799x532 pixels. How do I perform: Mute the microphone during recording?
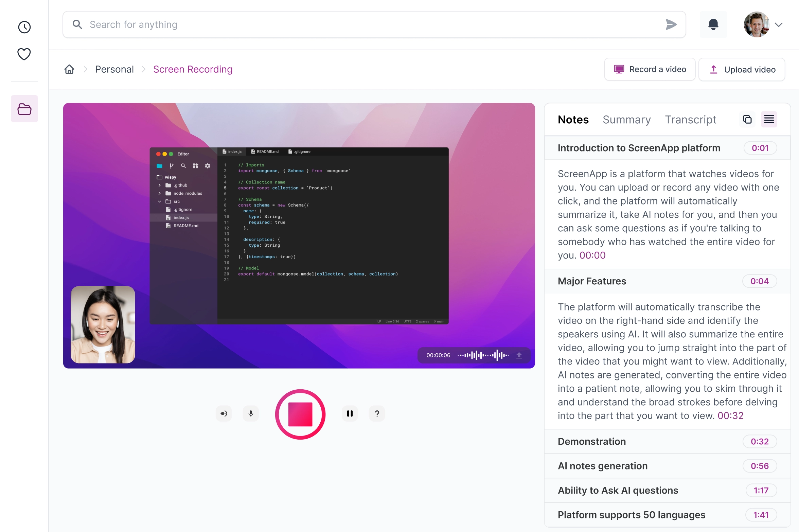[250, 413]
